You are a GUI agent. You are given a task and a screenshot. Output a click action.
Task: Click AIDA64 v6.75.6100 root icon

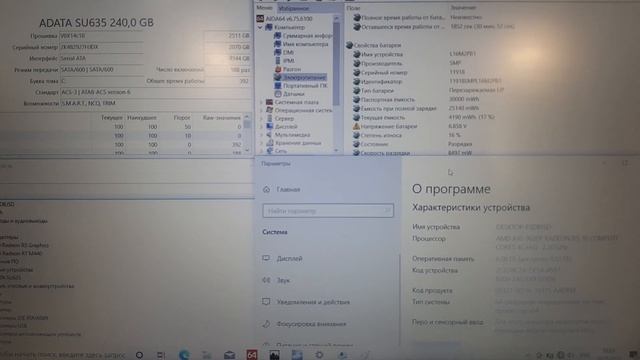tap(260, 19)
